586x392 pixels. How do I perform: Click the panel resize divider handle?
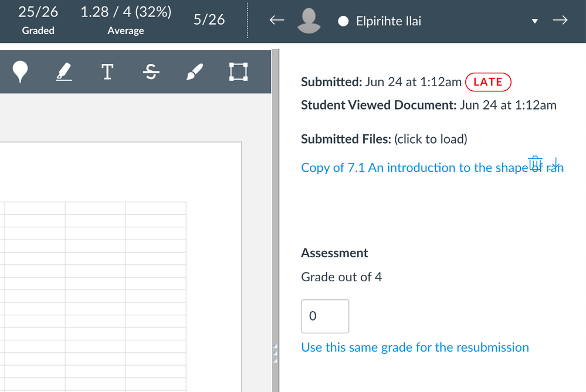275,354
